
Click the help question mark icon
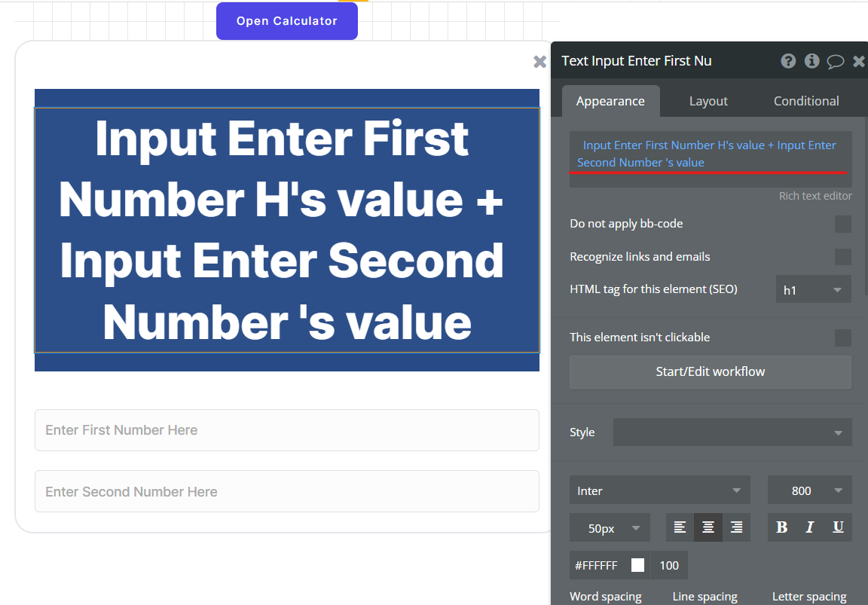click(788, 61)
